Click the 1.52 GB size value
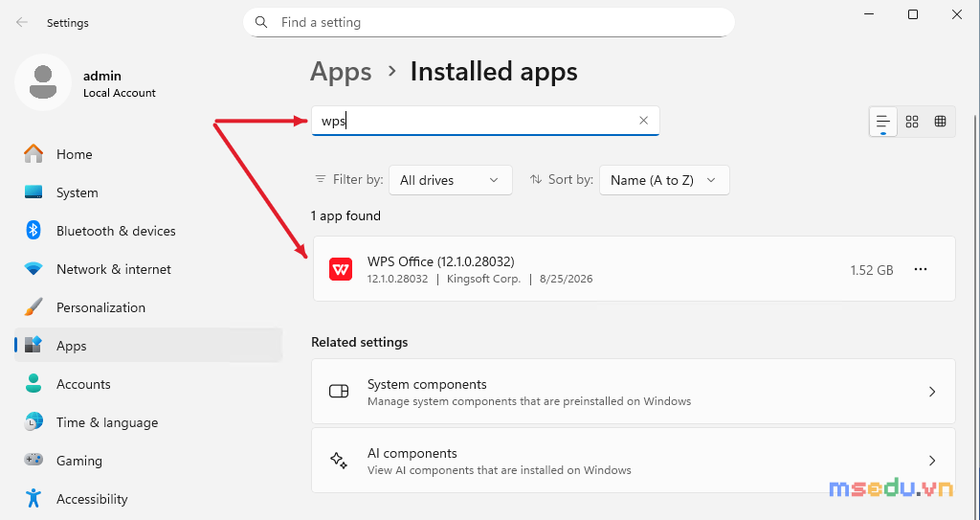Viewport: 980px width, 520px height. [x=872, y=270]
